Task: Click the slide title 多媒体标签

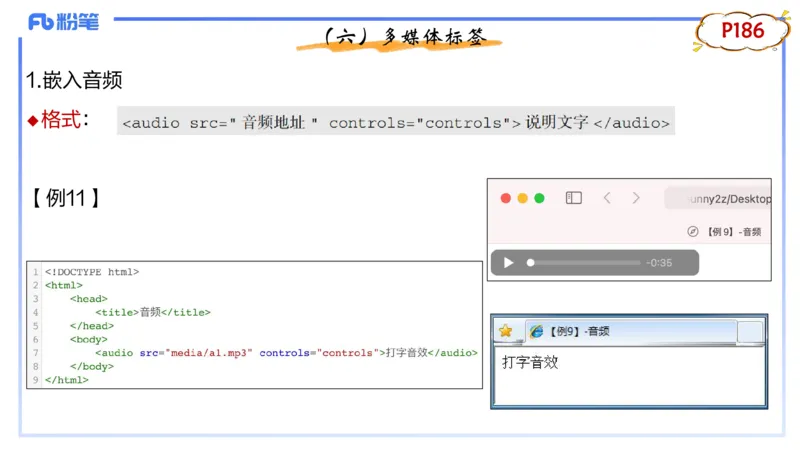Action: click(x=405, y=37)
